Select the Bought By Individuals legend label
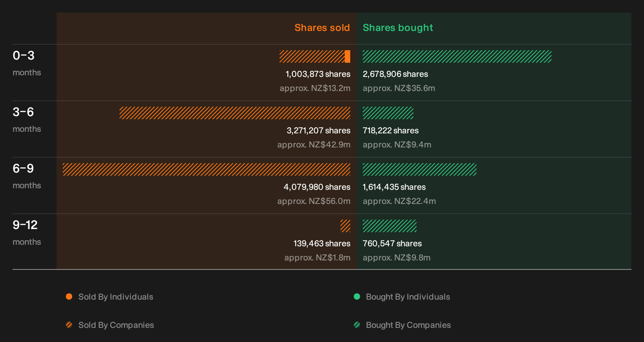Image resolution: width=644 pixels, height=342 pixels. [x=408, y=297]
